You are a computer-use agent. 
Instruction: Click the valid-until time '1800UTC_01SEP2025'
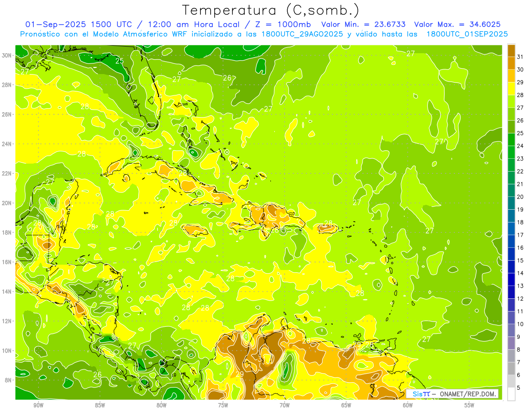pos(467,34)
